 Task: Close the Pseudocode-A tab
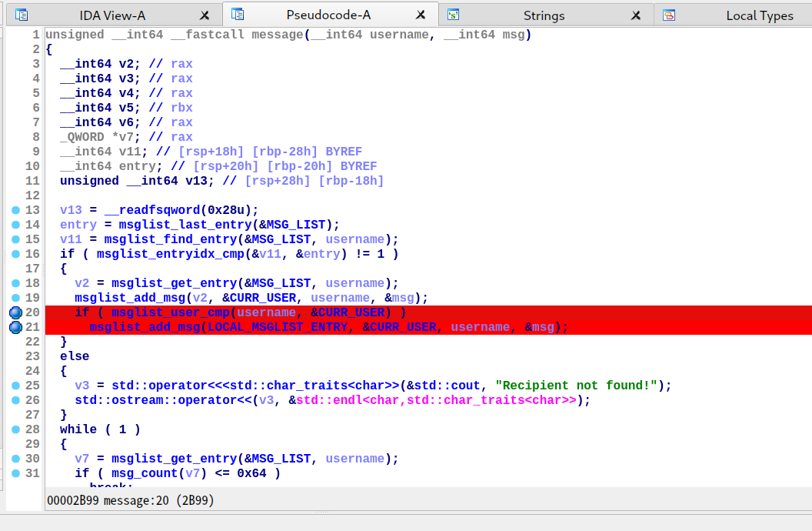click(x=420, y=15)
